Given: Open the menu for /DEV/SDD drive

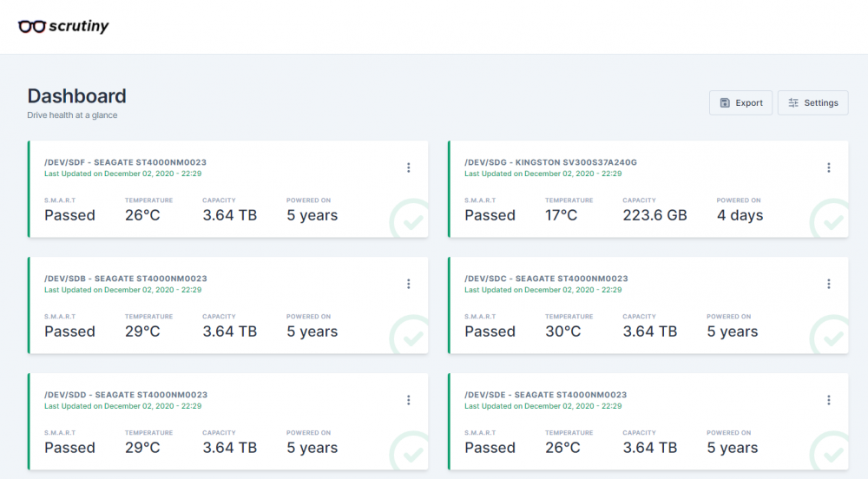Looking at the screenshot, I should click(409, 400).
